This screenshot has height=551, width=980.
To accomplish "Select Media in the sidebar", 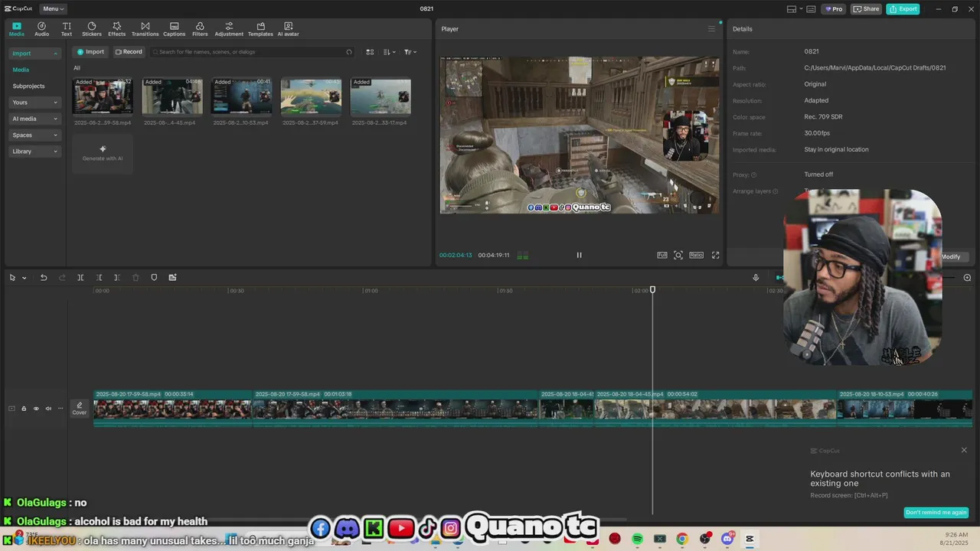I will coord(21,70).
